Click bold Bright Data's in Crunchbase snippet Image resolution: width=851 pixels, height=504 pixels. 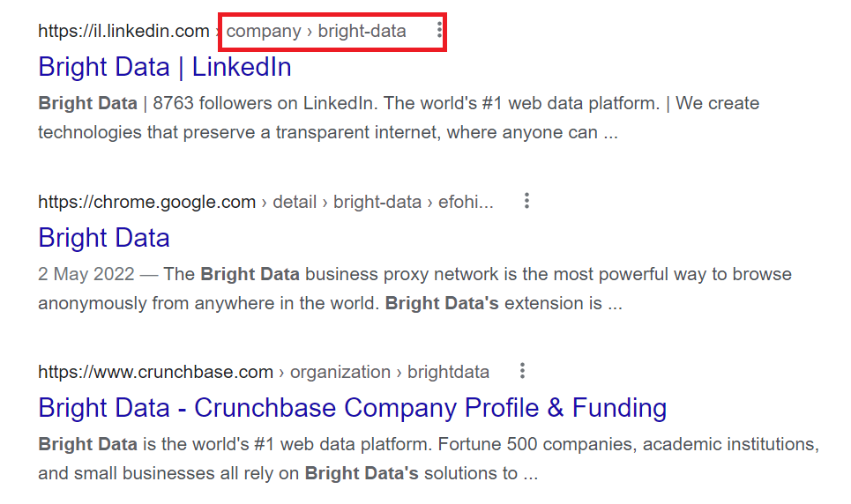(x=362, y=473)
